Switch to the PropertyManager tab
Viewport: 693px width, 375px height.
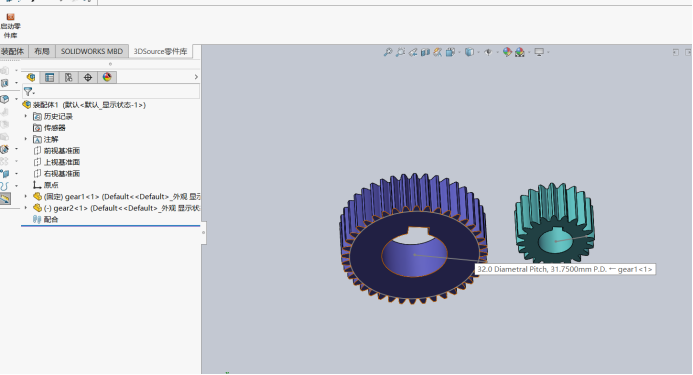pyautogui.click(x=50, y=77)
